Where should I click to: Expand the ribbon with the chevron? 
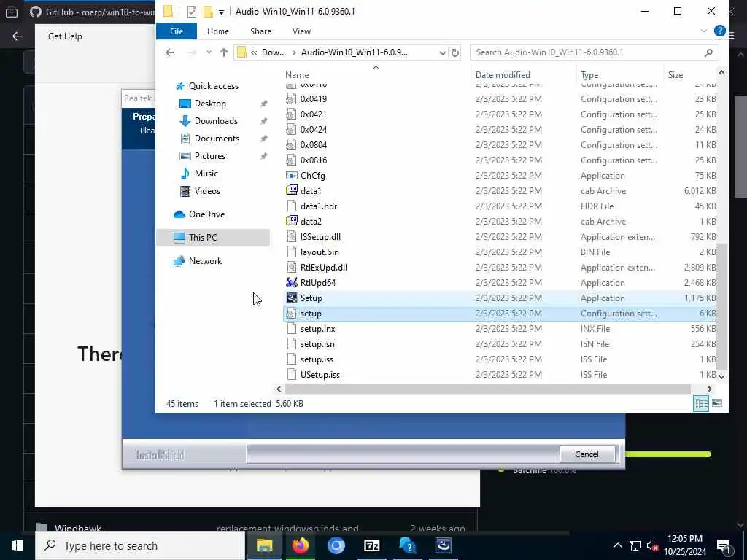click(704, 31)
